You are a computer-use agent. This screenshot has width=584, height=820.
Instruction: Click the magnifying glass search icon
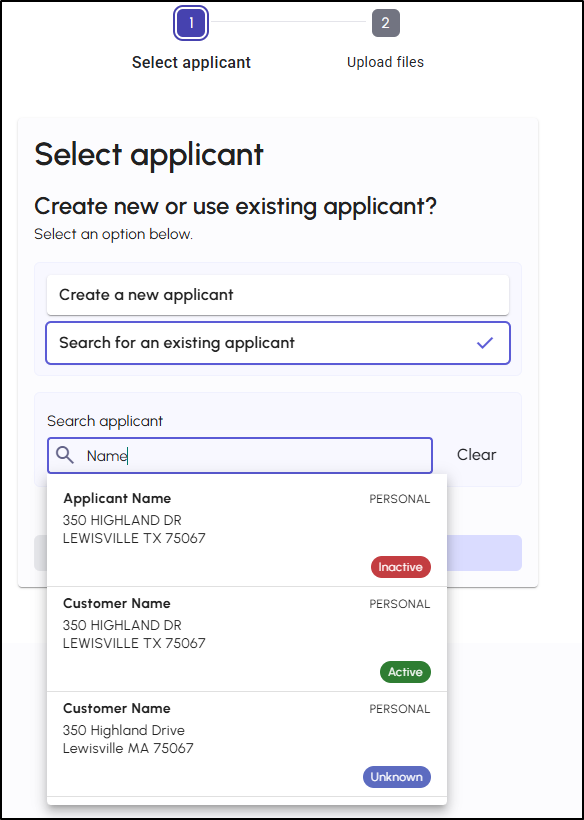tap(65, 455)
